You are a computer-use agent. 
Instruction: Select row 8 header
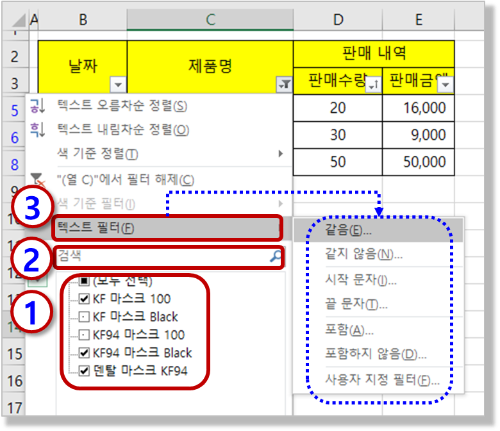(x=14, y=164)
